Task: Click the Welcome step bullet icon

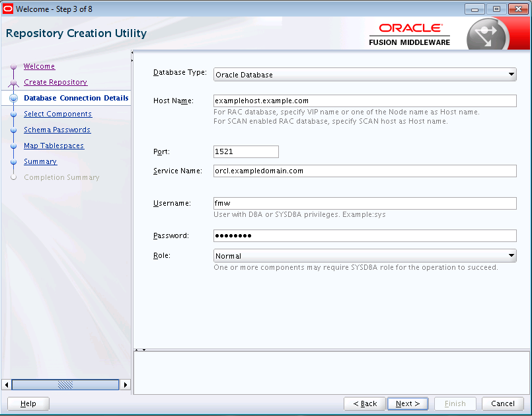Action: pos(14,67)
